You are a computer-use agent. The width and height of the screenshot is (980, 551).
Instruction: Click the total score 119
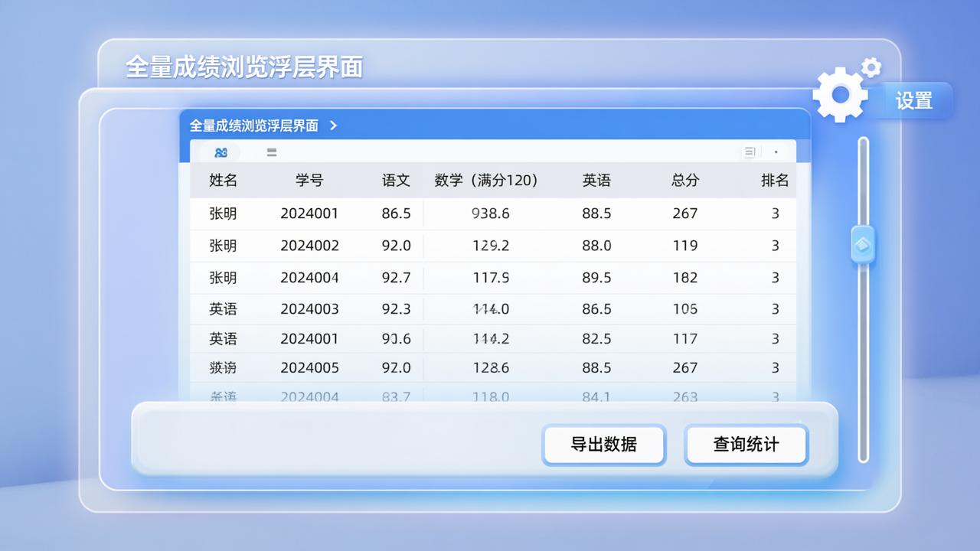[685, 246]
